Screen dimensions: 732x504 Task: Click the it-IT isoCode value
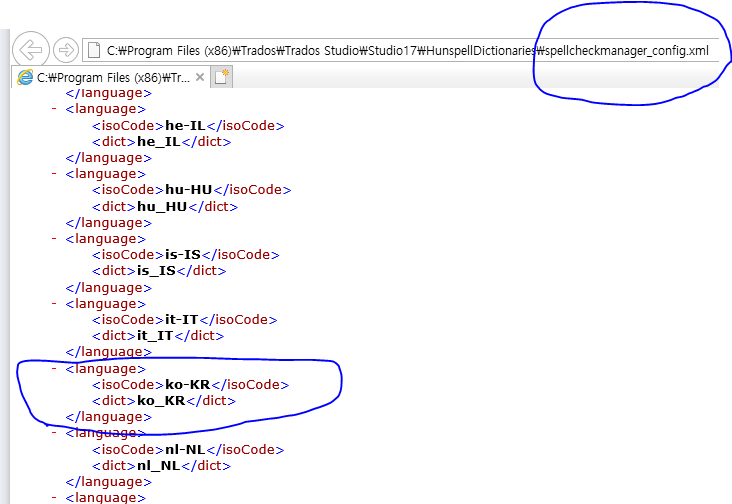click(182, 320)
